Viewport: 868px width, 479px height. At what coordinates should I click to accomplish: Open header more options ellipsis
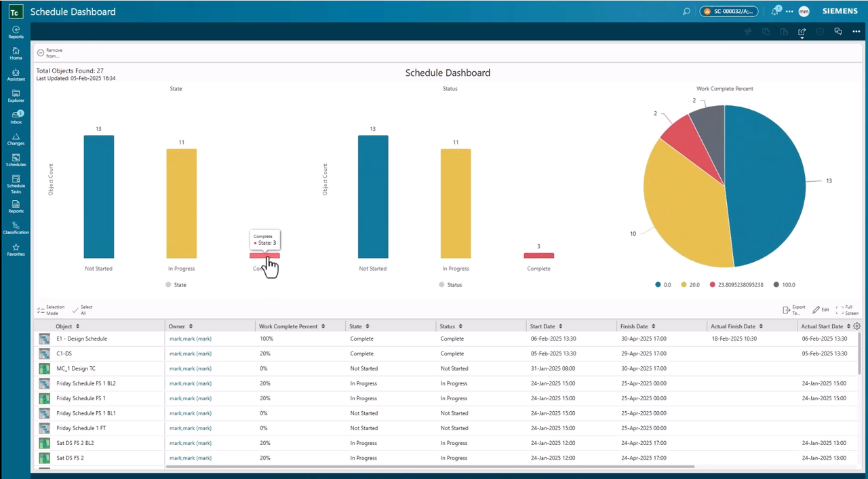point(789,12)
